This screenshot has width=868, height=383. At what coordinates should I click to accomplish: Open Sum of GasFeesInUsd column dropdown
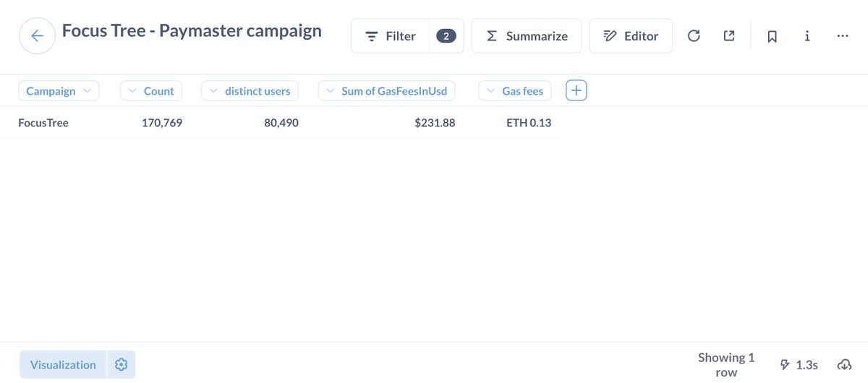[387, 91]
